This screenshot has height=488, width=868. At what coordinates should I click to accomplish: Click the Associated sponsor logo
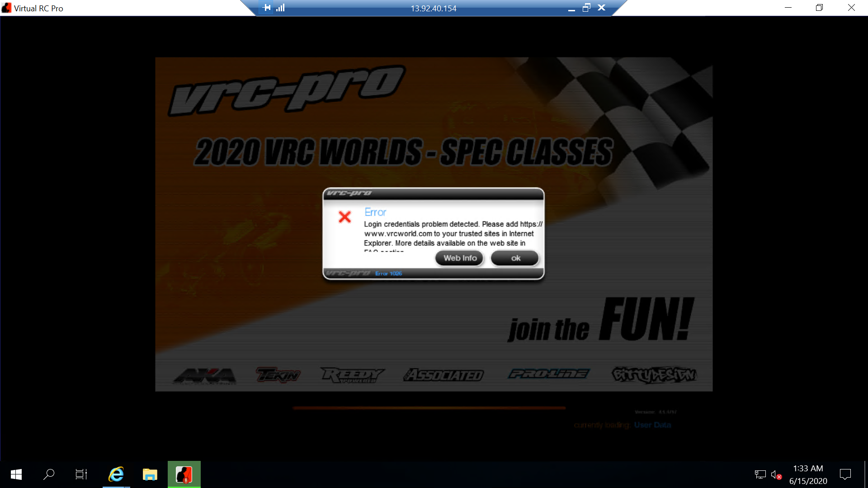click(443, 375)
